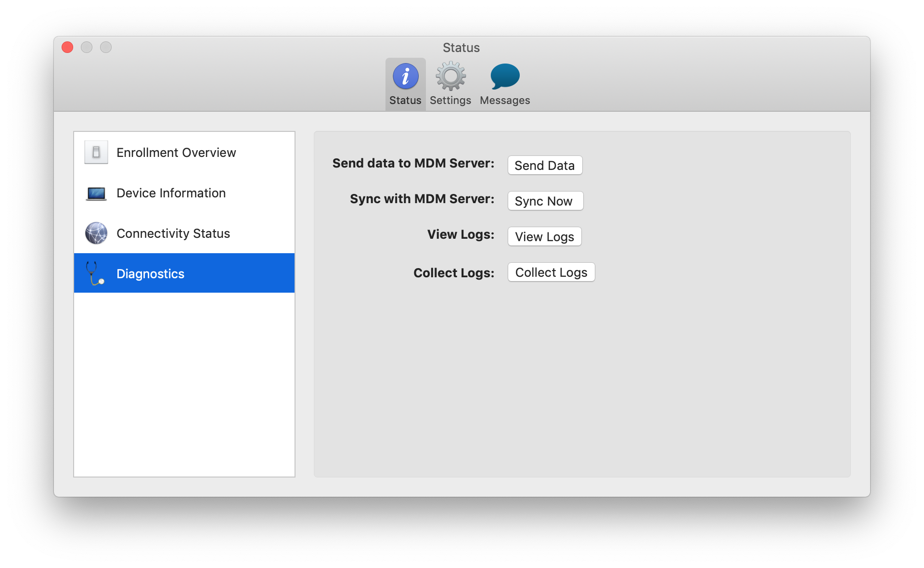The image size is (924, 568).
Task: Select the Device Information row
Action: 171,193
